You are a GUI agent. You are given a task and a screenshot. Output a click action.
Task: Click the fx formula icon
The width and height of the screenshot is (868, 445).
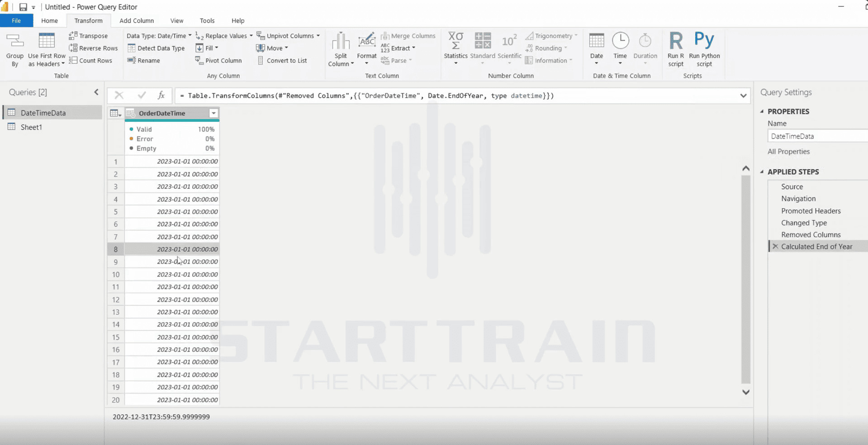point(161,95)
